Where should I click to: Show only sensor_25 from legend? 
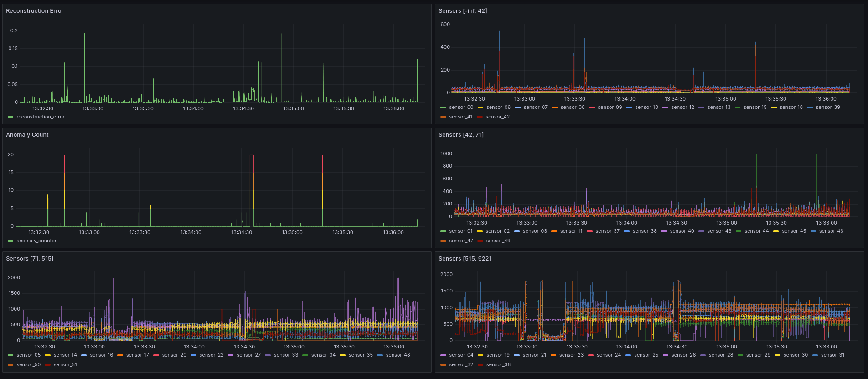point(646,355)
